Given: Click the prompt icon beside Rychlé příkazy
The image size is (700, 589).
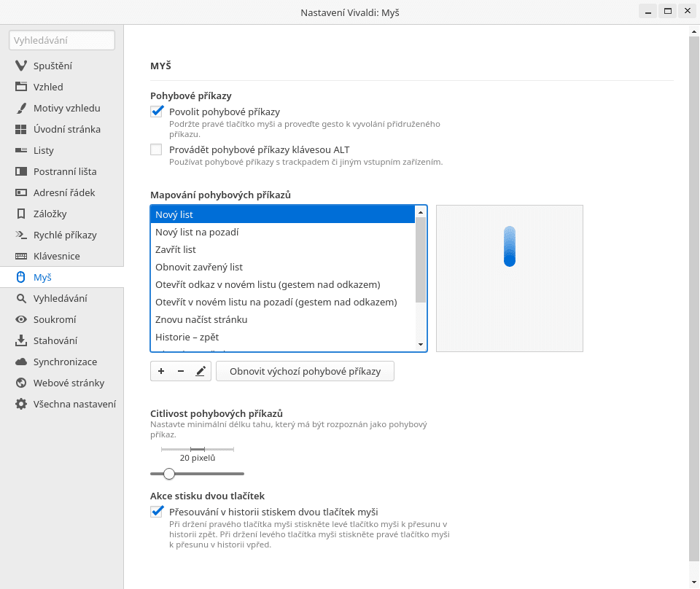Looking at the screenshot, I should pos(21,235).
